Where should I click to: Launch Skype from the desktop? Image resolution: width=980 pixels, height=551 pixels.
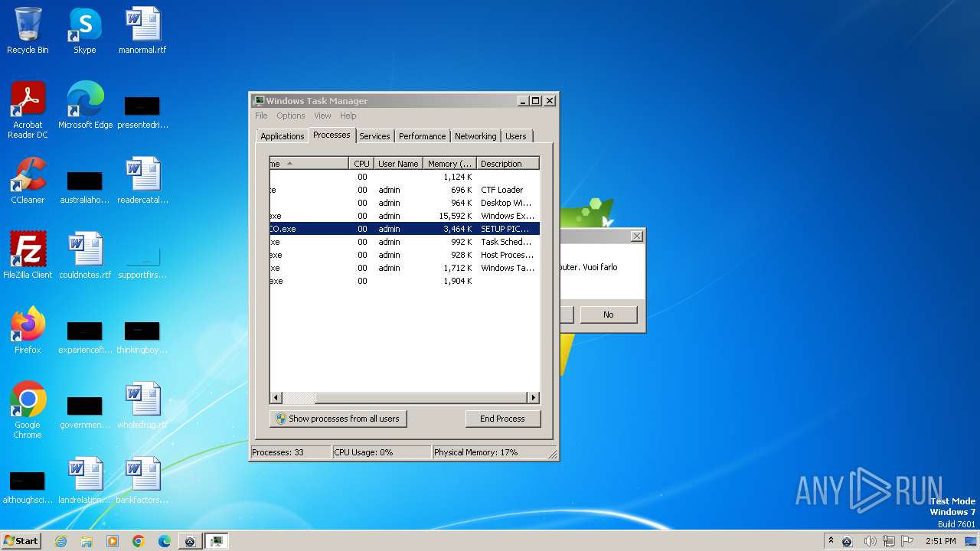(85, 31)
